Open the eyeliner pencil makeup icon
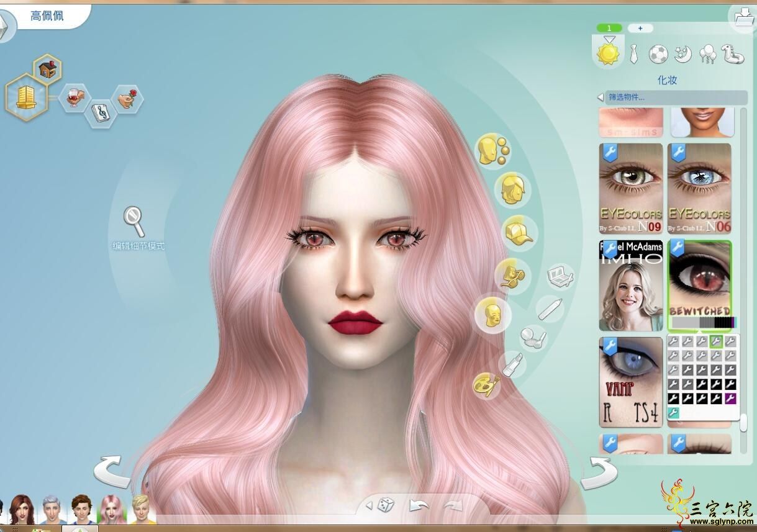Image resolution: width=757 pixels, height=532 pixels. 550,309
